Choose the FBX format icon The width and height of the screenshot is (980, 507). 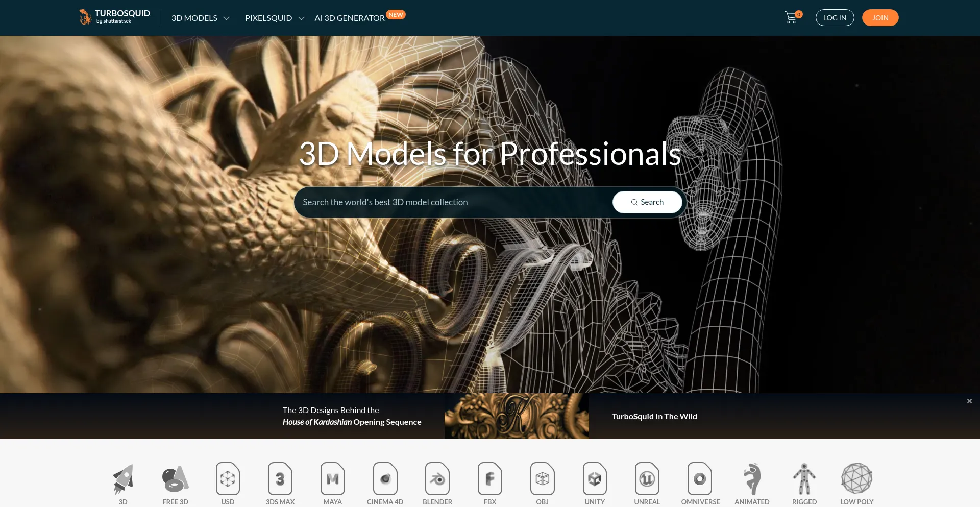[x=490, y=479]
